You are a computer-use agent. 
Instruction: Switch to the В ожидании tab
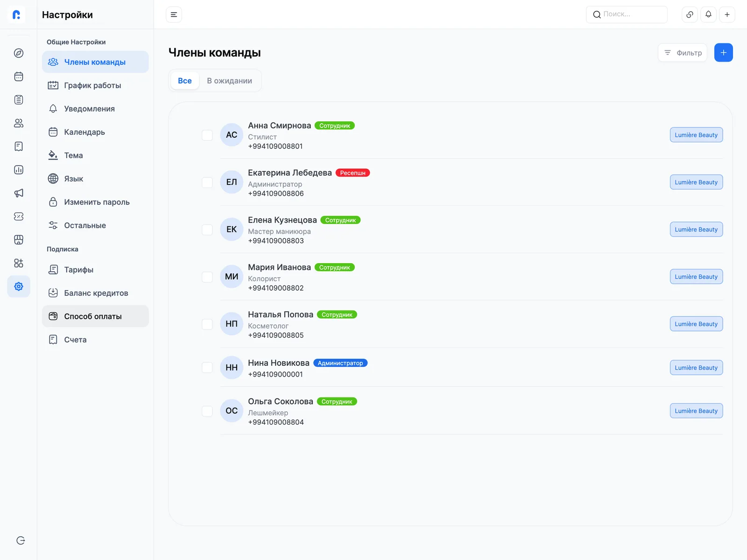[230, 81]
